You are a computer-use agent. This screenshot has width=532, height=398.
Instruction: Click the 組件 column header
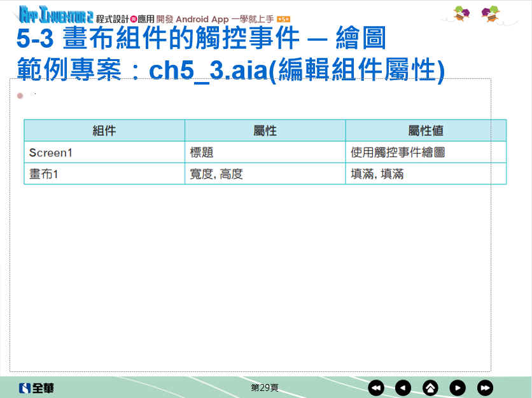coord(104,131)
